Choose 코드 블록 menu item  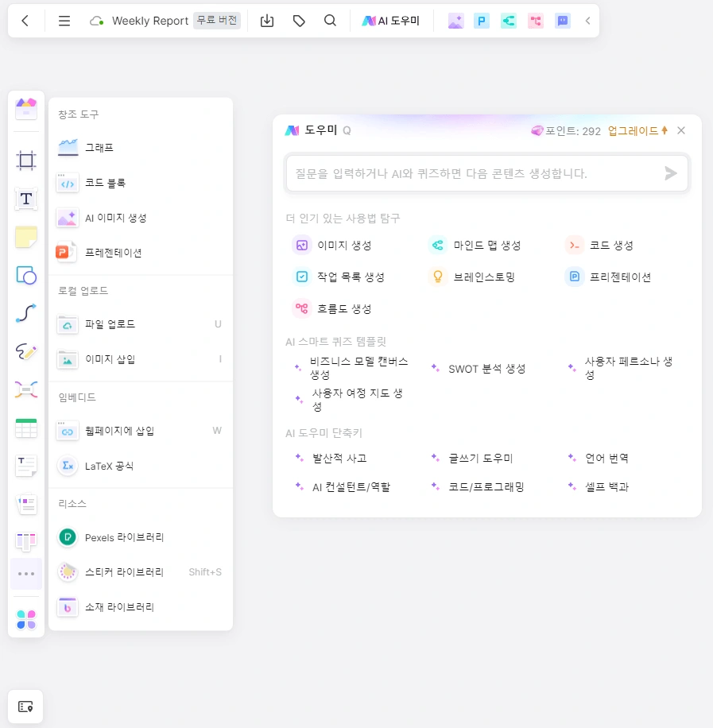click(141, 183)
